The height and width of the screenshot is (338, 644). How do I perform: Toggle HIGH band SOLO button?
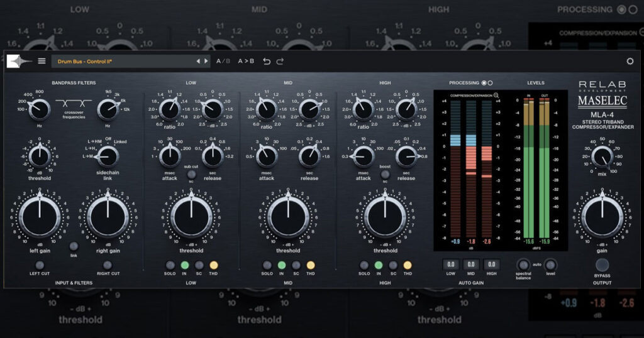tap(364, 265)
